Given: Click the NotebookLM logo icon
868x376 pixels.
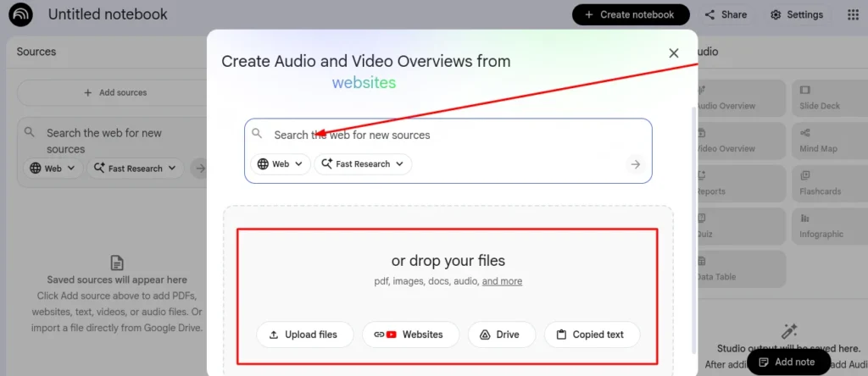Looking at the screenshot, I should (x=20, y=14).
